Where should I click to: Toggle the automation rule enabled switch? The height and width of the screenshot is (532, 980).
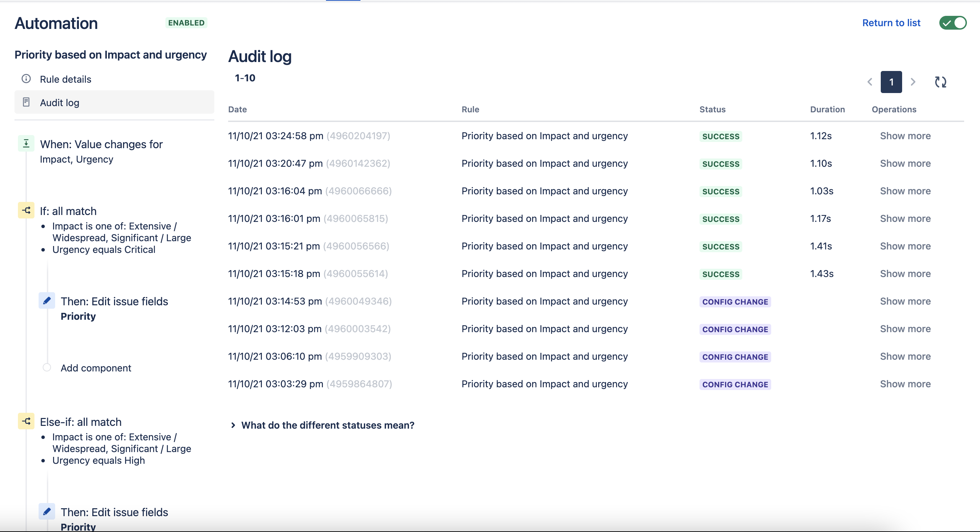[953, 23]
